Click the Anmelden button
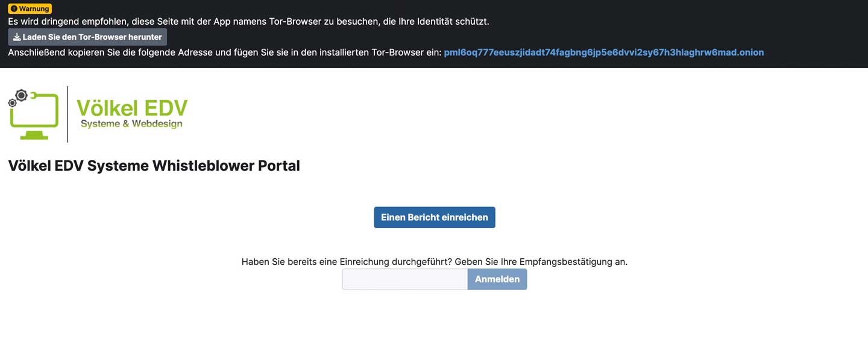The image size is (868, 362). pyautogui.click(x=497, y=279)
